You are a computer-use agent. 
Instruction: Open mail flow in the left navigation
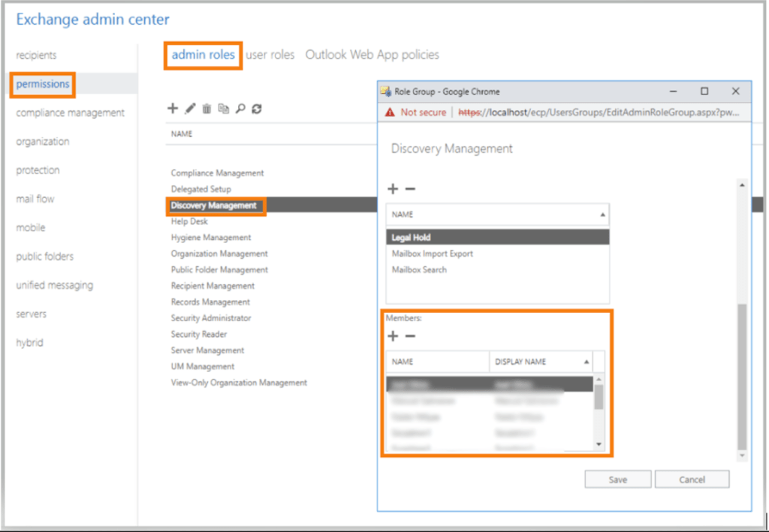click(35, 199)
